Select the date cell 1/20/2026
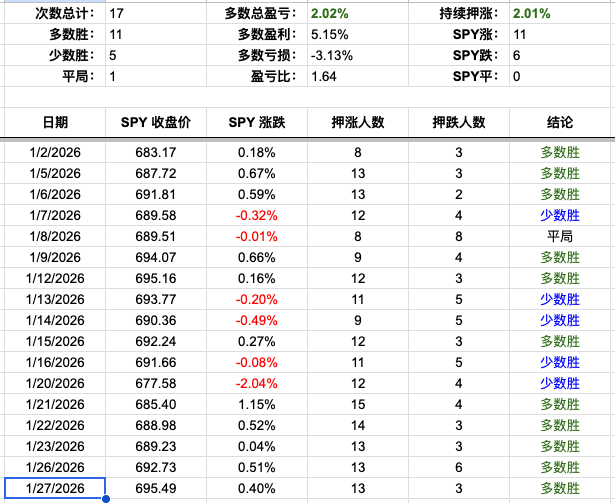This screenshot has width=615, height=503. pyautogui.click(x=55, y=383)
